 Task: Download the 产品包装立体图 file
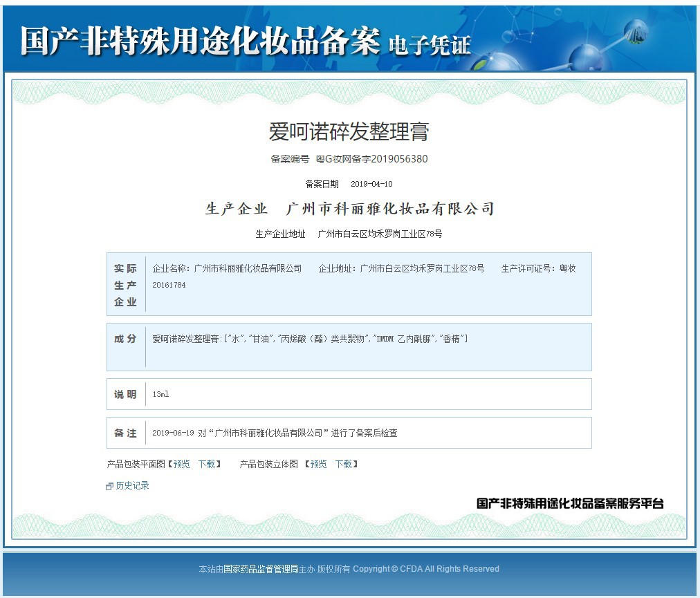(x=343, y=464)
